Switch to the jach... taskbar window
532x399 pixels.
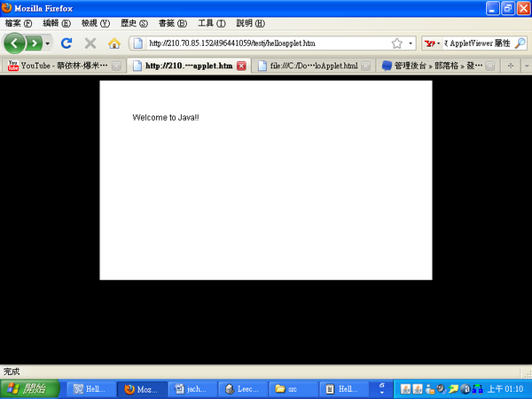[x=192, y=389]
